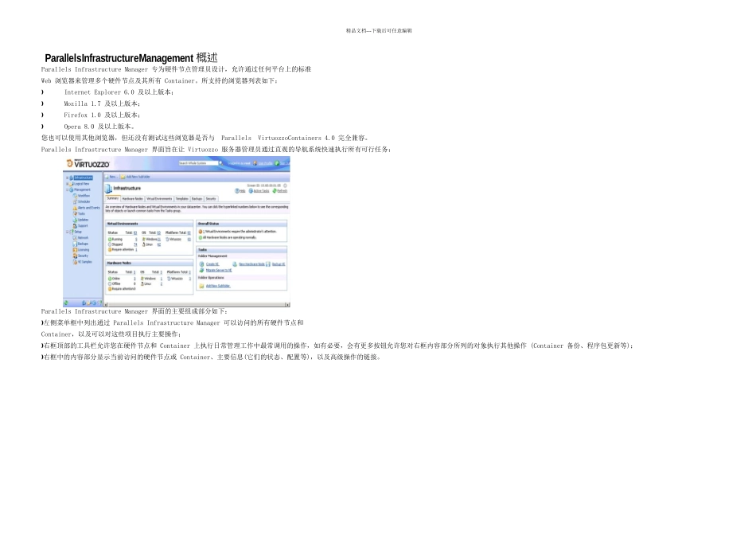Image resolution: width=756 pixels, height=535 pixels.
Task: Open Alerts and Events in sidebar
Action: (x=88, y=208)
